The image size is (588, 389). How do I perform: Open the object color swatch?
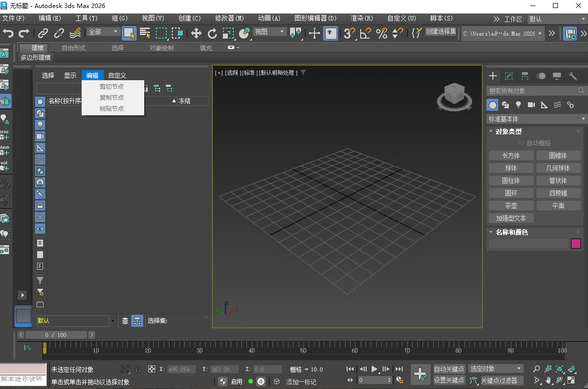coord(575,243)
